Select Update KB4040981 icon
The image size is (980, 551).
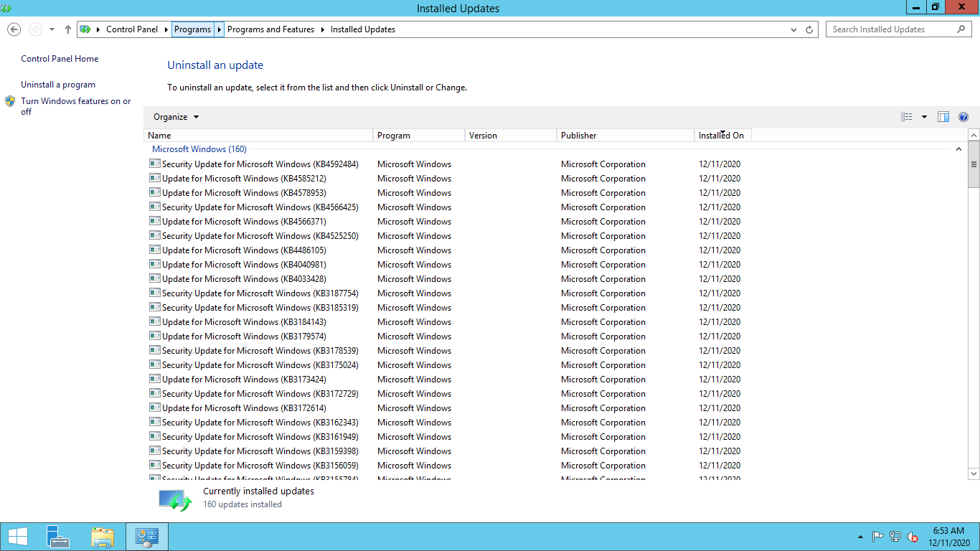click(154, 264)
